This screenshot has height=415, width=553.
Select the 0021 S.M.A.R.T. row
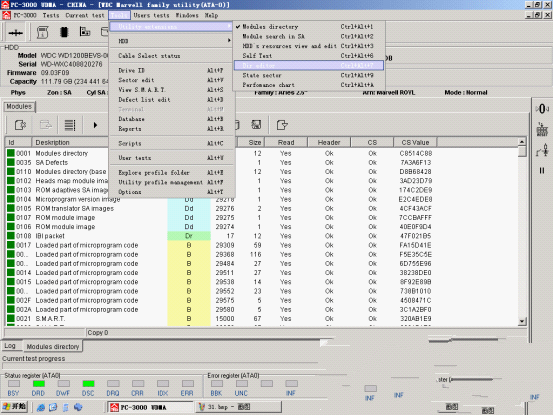[261, 319]
